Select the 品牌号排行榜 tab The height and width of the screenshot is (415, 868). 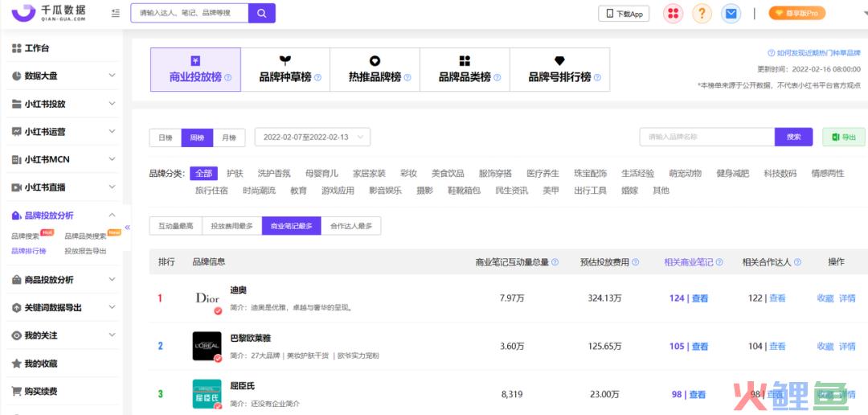click(559, 69)
